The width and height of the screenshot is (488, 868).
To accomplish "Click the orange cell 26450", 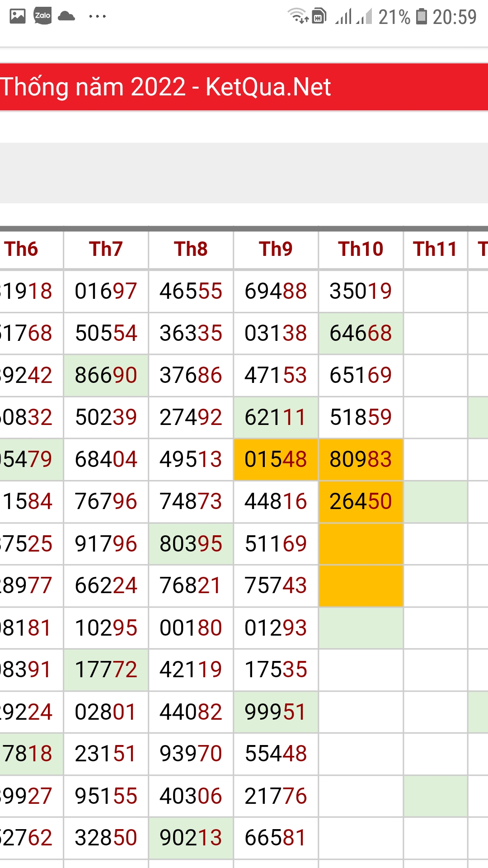I will [x=361, y=501].
